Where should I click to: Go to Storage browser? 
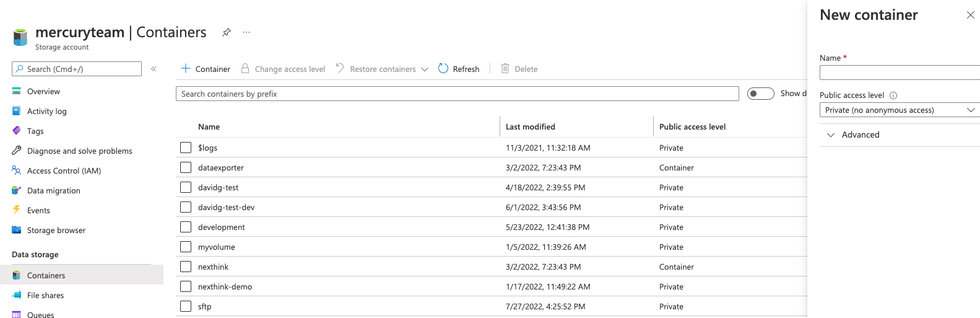pyautogui.click(x=56, y=230)
